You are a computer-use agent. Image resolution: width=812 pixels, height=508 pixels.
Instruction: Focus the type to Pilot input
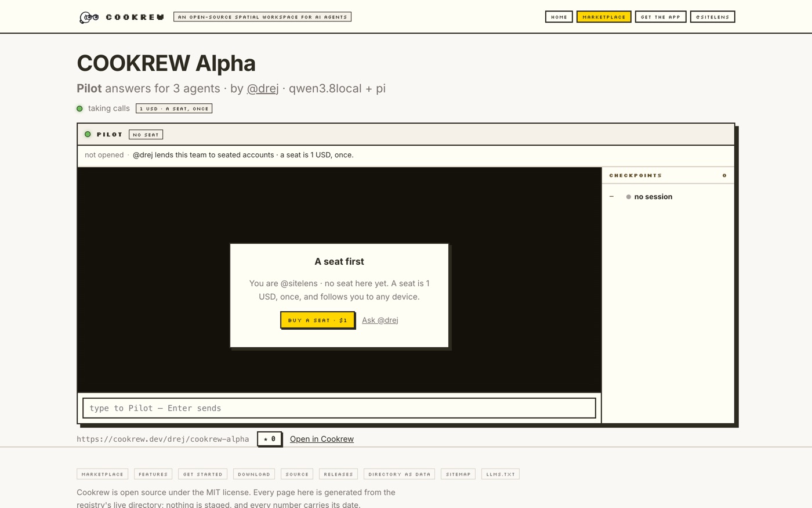pos(339,408)
